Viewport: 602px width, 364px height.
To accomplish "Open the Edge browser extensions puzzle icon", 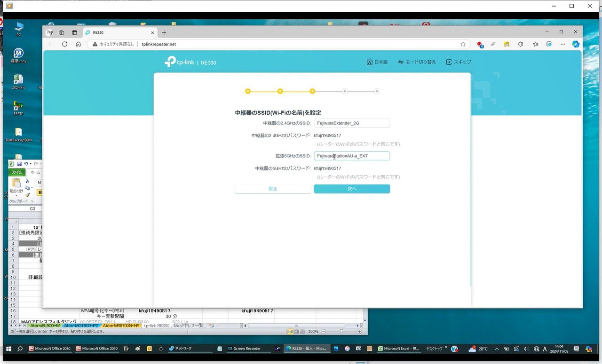I will pos(520,44).
